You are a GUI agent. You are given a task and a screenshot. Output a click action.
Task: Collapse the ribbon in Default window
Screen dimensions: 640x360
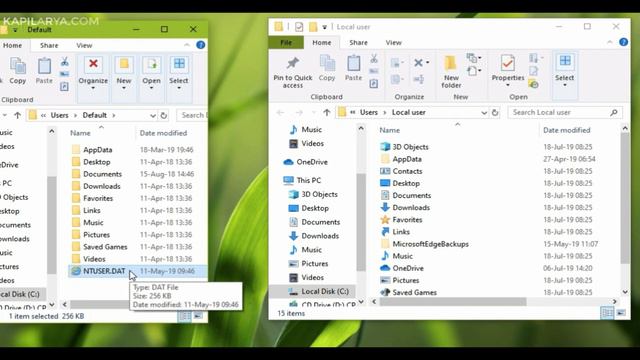click(187, 45)
